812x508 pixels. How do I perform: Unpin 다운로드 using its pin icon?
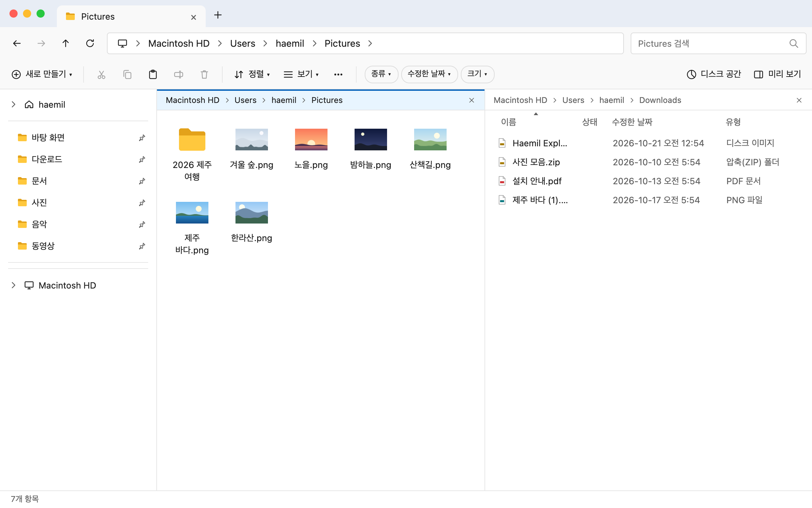tap(142, 160)
